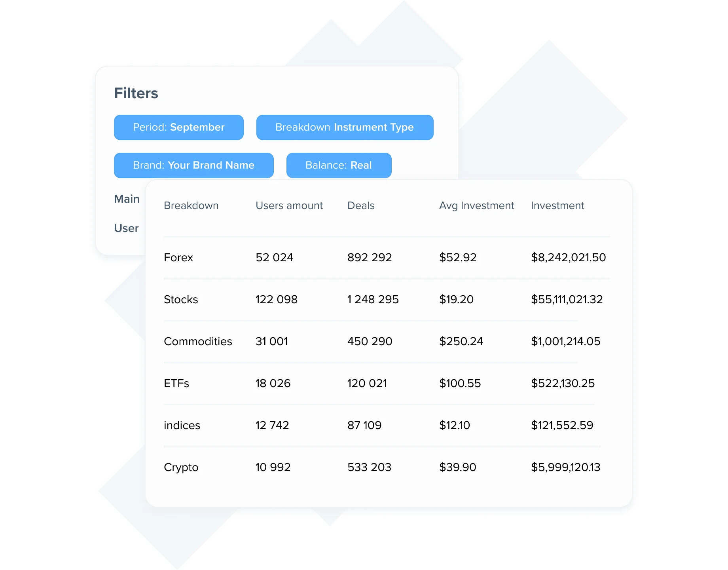
Task: Click Crypto deals value 533 203
Action: pos(369,467)
